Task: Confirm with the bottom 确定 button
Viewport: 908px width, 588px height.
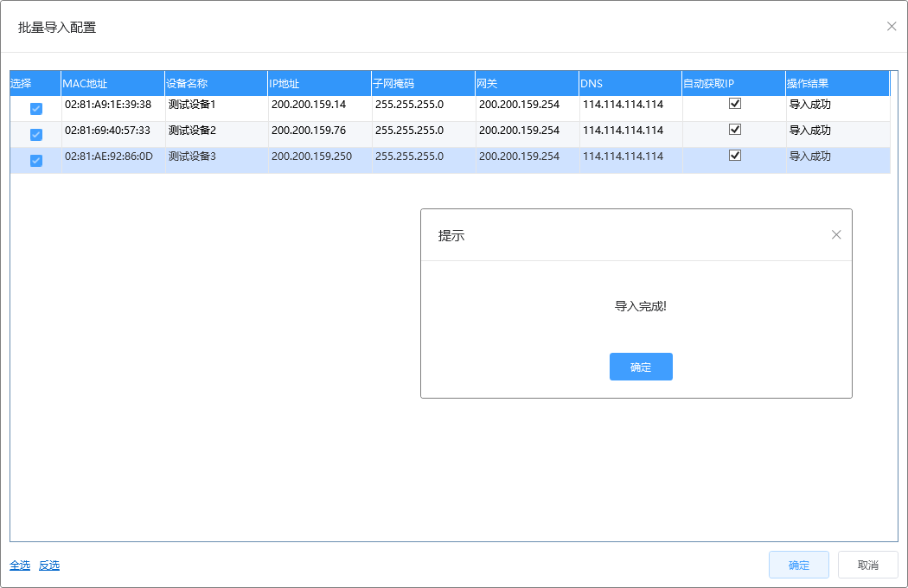Action: pos(799,565)
